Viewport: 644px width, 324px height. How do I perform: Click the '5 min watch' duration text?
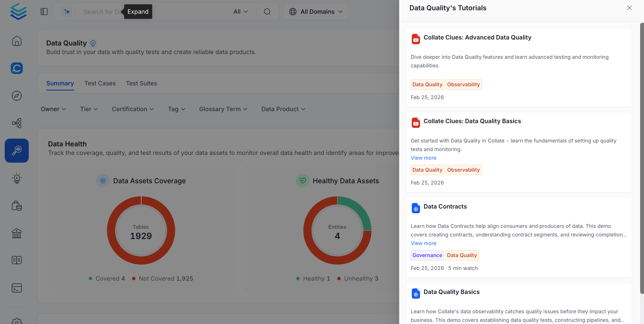pos(463,268)
